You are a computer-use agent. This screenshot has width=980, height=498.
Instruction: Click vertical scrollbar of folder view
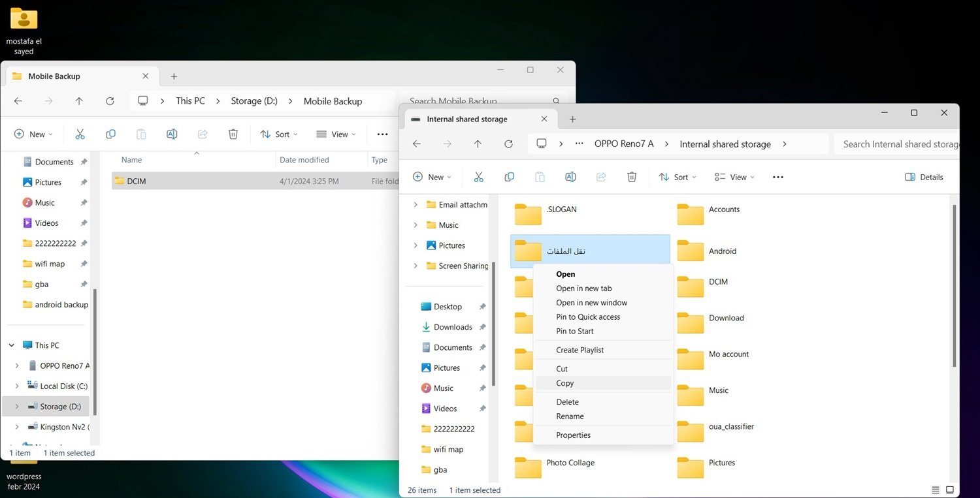pos(954,286)
